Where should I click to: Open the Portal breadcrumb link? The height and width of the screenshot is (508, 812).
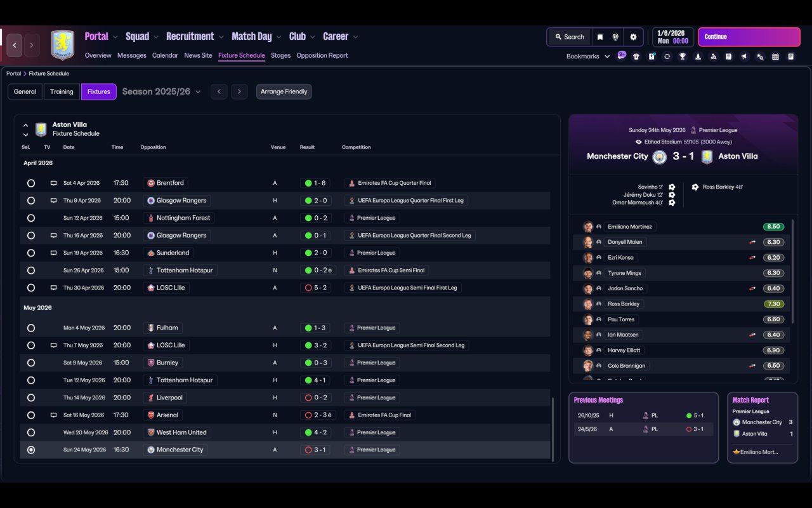(13, 74)
